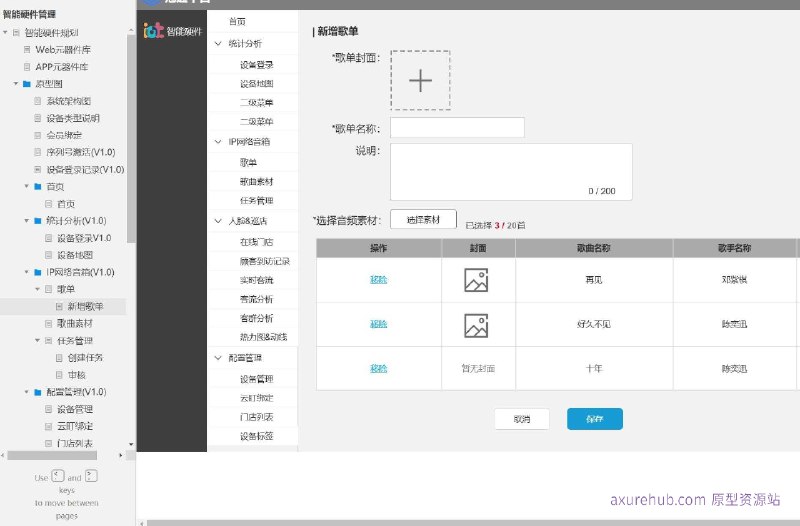This screenshot has height=526, width=800.
Task: Click the 歌曲名称 column header
Action: tap(594, 248)
